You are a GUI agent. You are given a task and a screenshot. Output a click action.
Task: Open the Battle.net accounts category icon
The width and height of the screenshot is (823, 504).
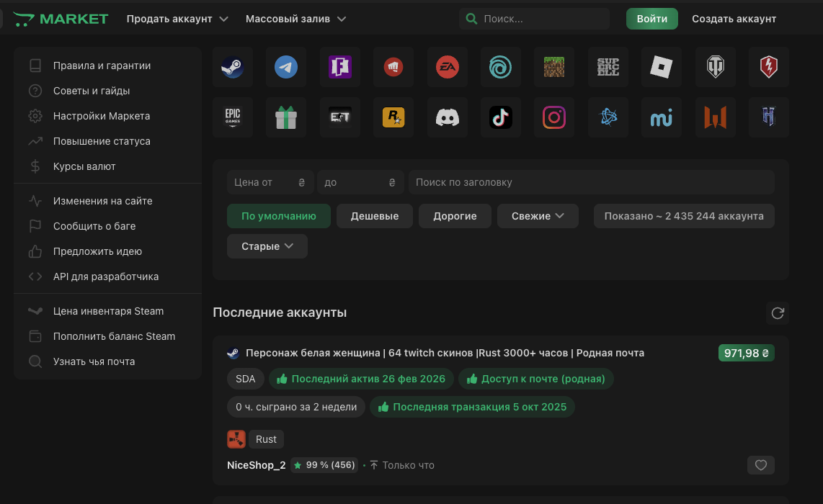click(x=608, y=117)
